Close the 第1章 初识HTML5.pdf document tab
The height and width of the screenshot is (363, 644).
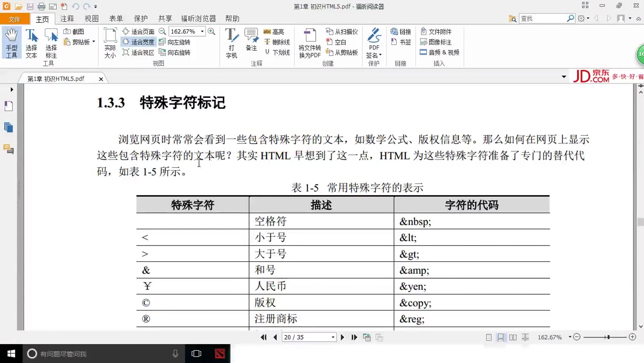tap(101, 79)
